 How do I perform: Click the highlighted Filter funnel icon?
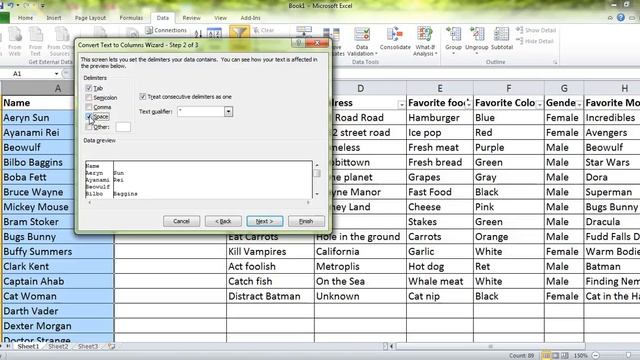[x=239, y=33]
